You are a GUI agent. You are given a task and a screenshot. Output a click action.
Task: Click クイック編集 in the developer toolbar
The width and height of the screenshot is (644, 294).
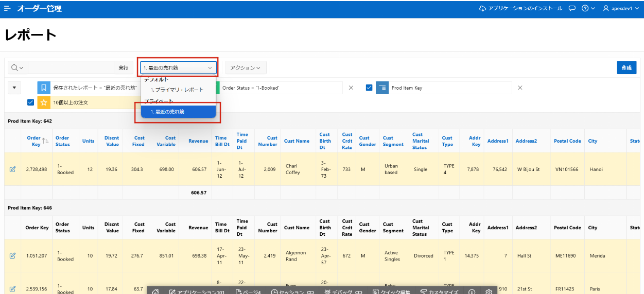[391, 292]
